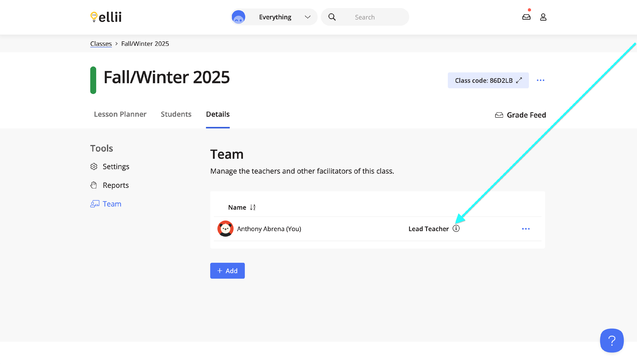This screenshot has width=637, height=364.
Task: Open Reports in Tools sidebar
Action: [115, 185]
